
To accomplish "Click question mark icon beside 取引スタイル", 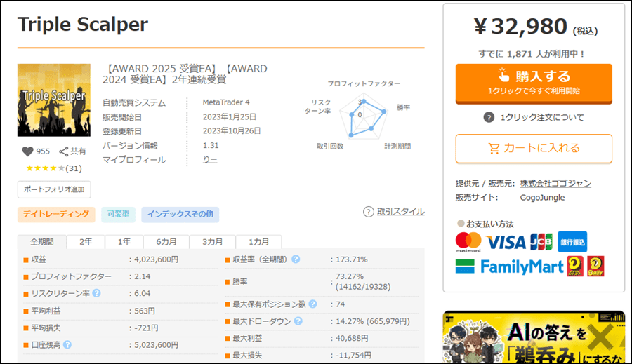I will point(369,211).
